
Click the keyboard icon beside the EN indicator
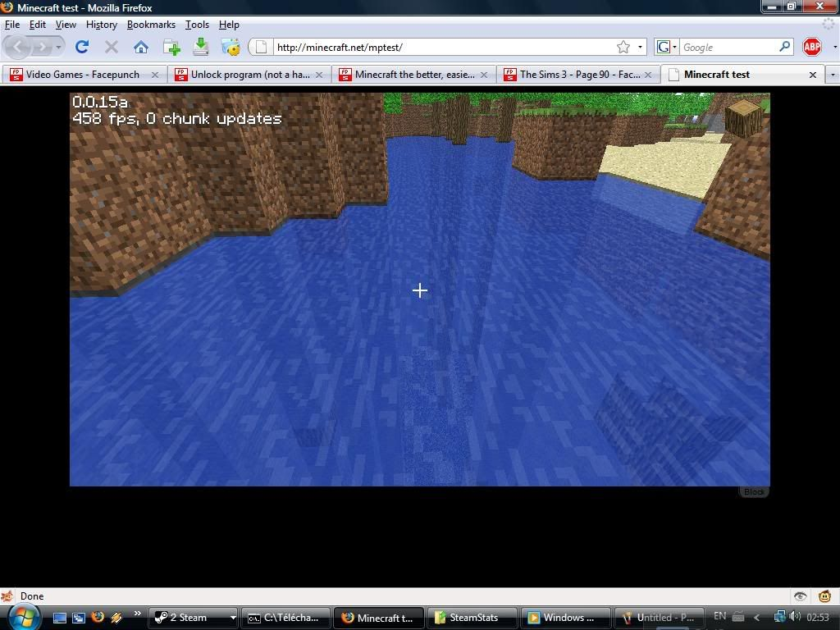(738, 617)
